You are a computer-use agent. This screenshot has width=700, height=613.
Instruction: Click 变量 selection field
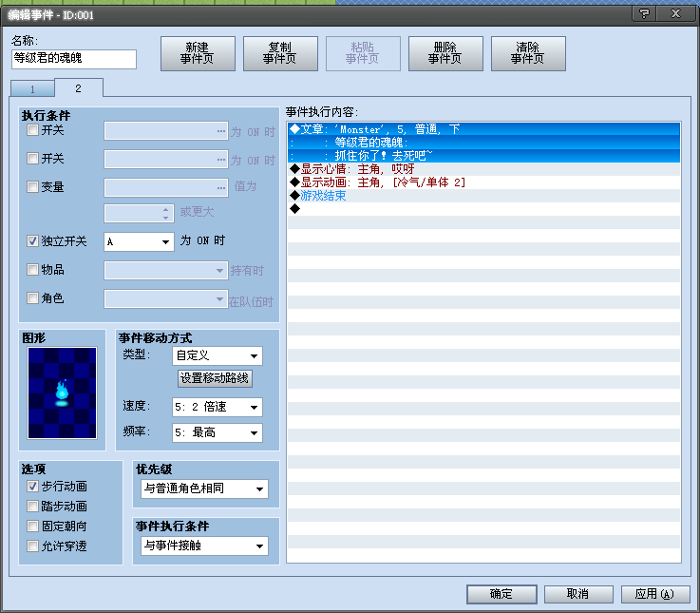(x=166, y=188)
